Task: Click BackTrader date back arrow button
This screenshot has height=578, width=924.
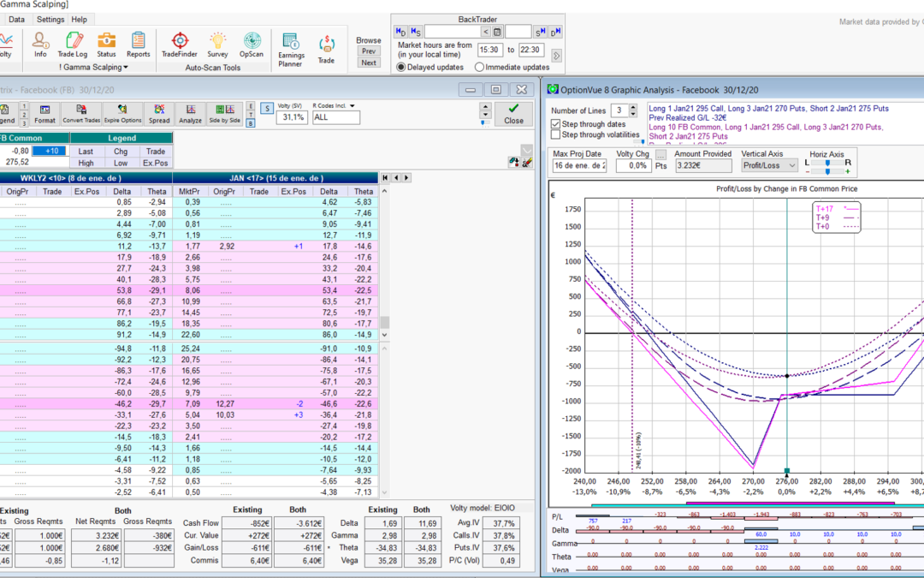Action: tap(486, 32)
